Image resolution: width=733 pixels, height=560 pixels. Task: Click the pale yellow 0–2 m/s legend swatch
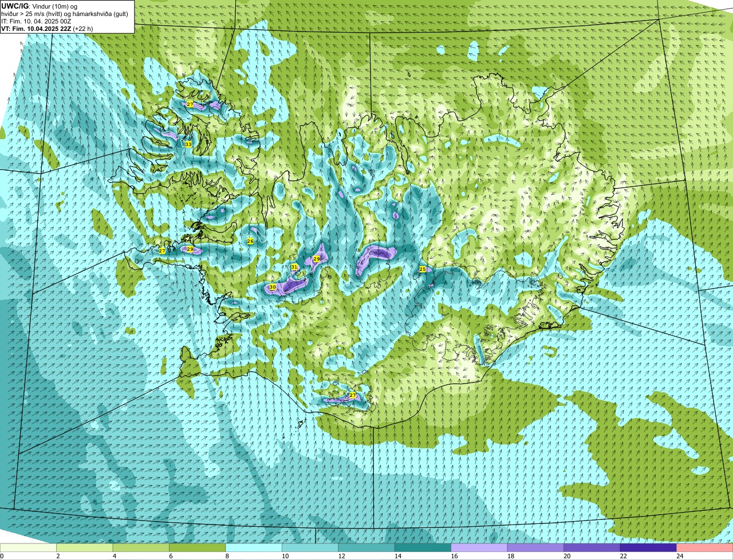[29, 547]
